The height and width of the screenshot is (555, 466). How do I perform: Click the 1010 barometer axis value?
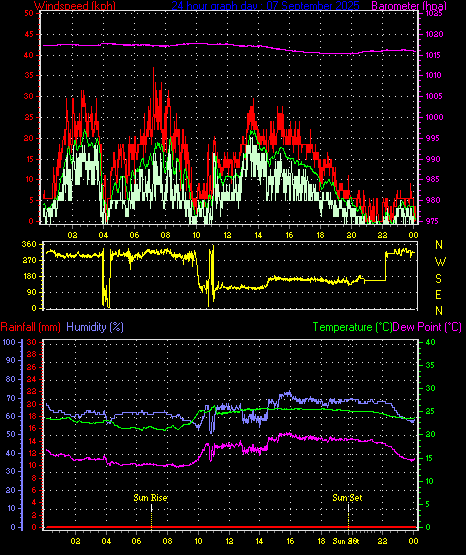434,75
